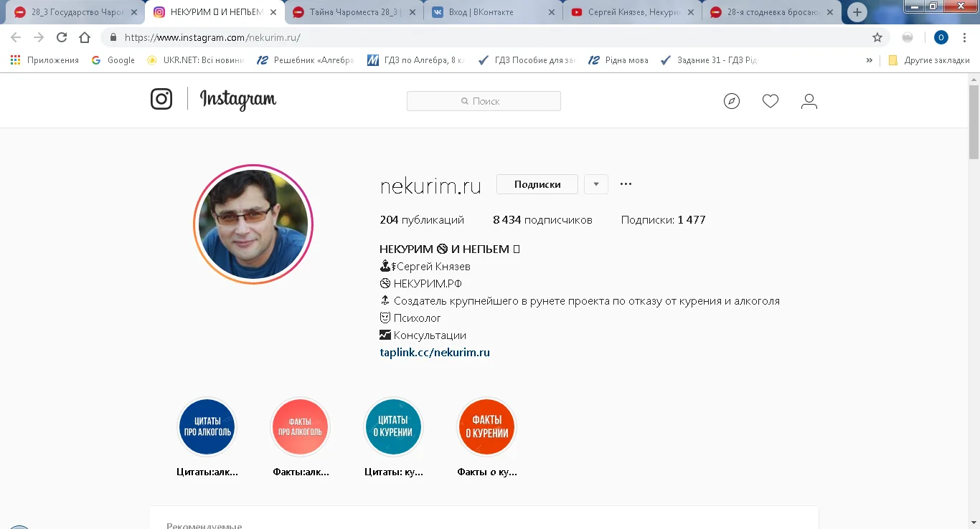
Task: Open the taplink.cc/nekurim.ru link
Action: point(435,353)
